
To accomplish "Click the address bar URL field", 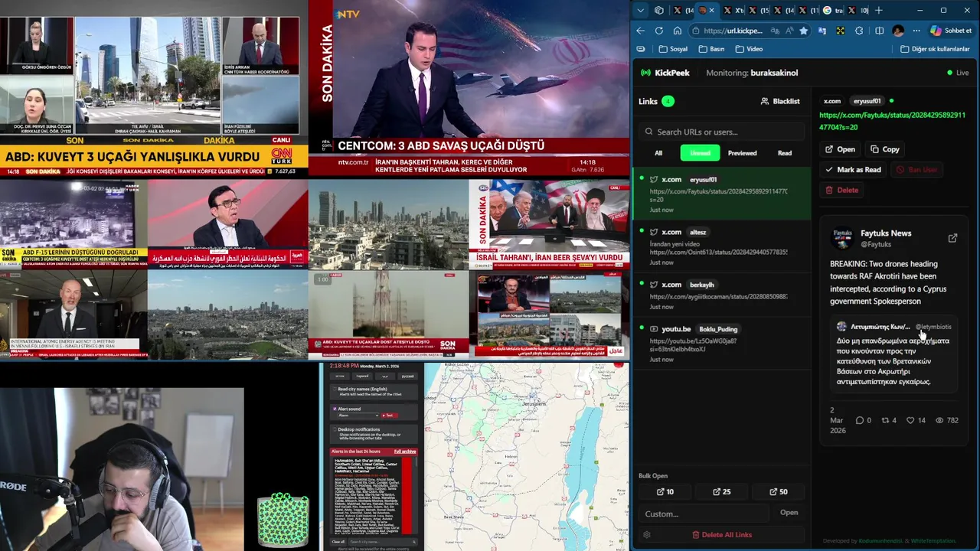I will [x=733, y=31].
